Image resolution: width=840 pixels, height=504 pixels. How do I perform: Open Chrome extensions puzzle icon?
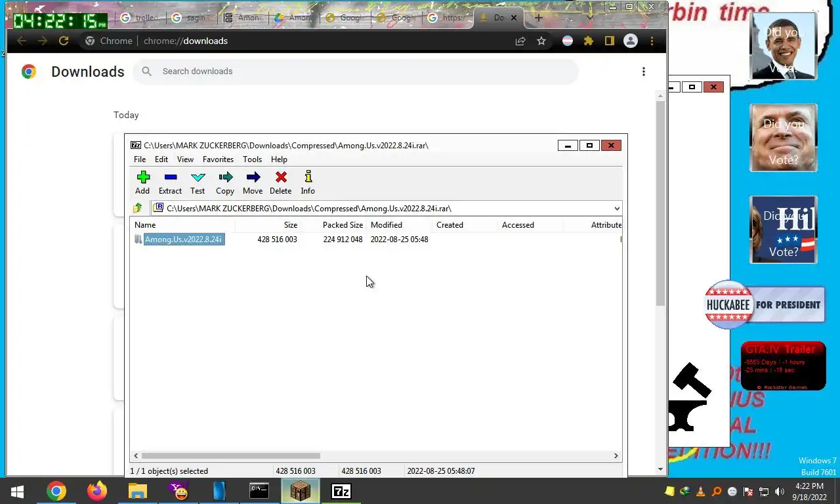[x=589, y=41]
